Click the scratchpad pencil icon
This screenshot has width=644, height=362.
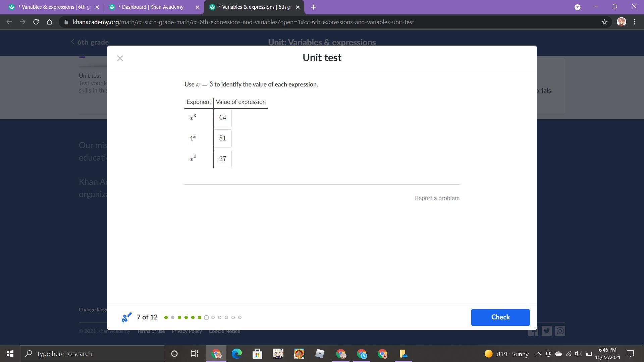click(126, 317)
